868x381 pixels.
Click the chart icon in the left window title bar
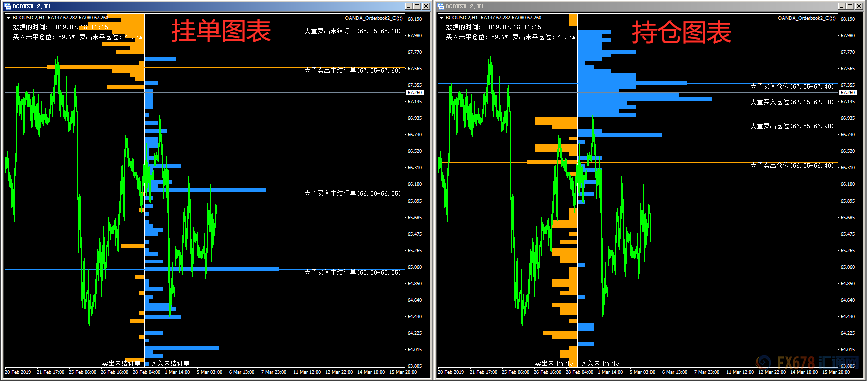tap(8, 6)
